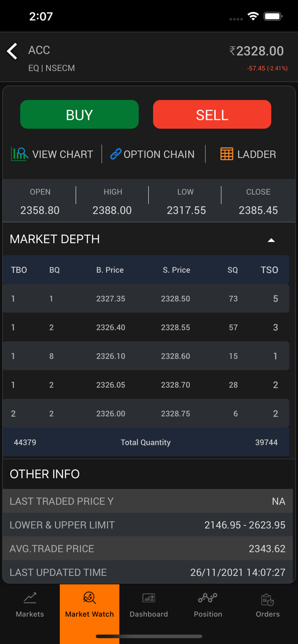This screenshot has height=644, width=298.
Task: Tap the Lower & Upper Limit row
Action: click(x=147, y=525)
